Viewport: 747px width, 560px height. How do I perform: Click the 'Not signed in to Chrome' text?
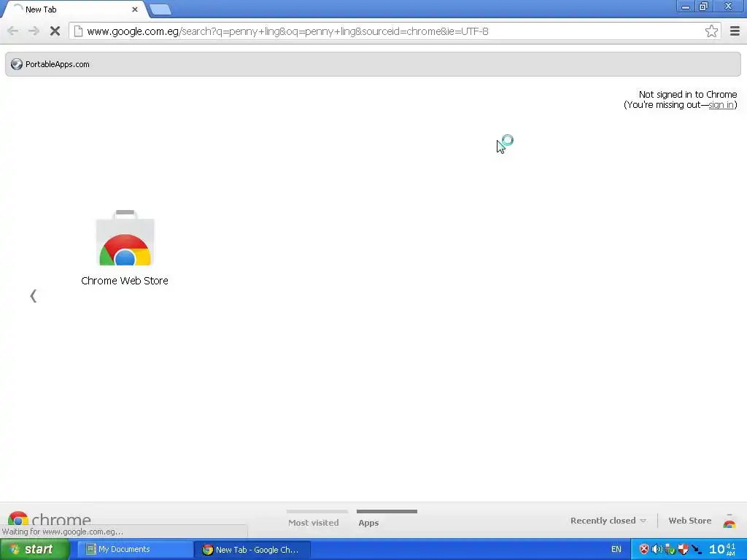[687, 94]
